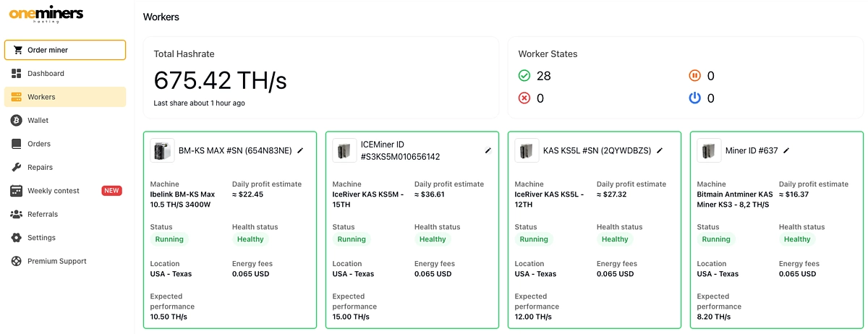The height and width of the screenshot is (334, 868).
Task: Click the 'Last share about 1 hour ago' text
Action: click(x=199, y=103)
